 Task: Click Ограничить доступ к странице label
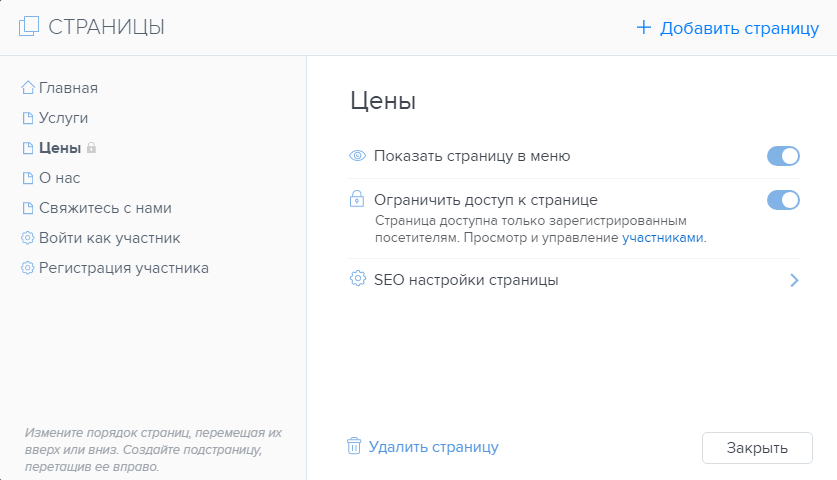coord(486,200)
